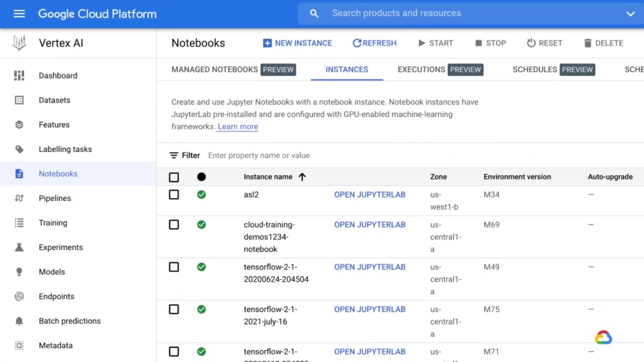
Task: Click the Endpoints sidebar icon
Action: pos(19,297)
